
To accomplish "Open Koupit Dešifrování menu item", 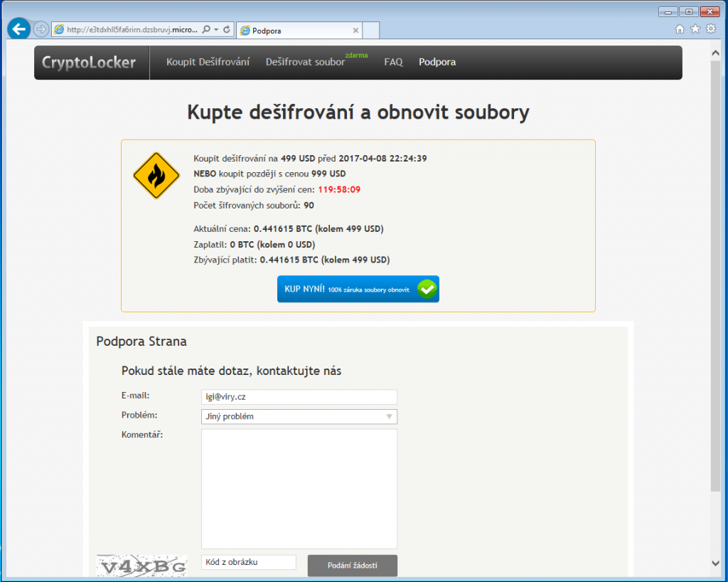I will point(208,62).
